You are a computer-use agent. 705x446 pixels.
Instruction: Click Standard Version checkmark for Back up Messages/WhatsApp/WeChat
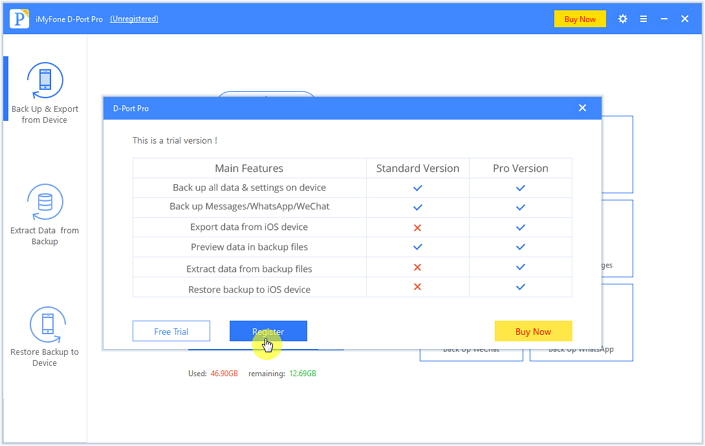(418, 207)
